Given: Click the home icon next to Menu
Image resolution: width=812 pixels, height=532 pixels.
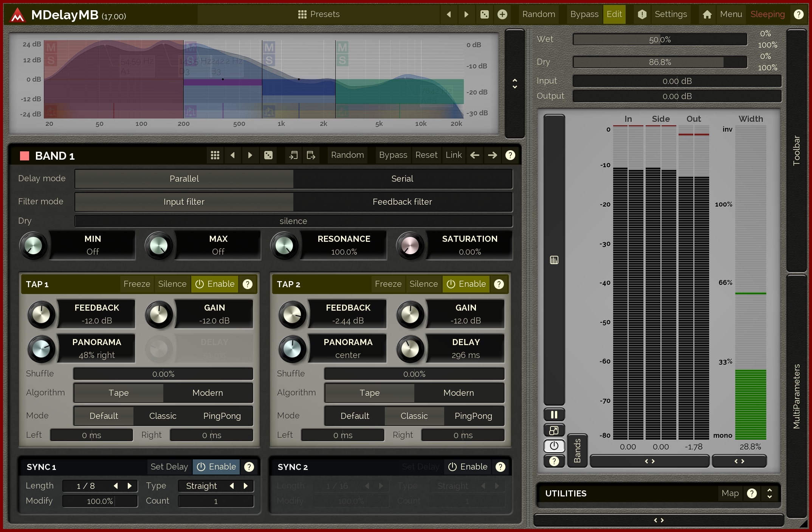Looking at the screenshot, I should (x=707, y=14).
